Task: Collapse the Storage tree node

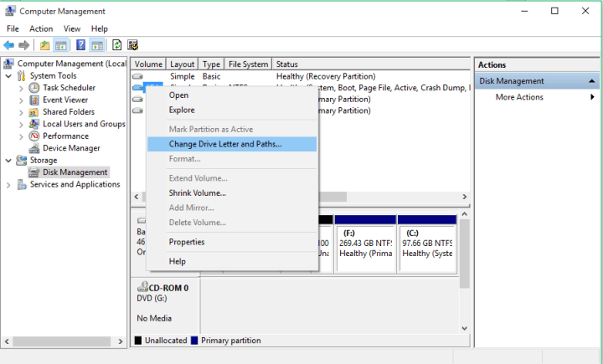Action: coord(8,161)
